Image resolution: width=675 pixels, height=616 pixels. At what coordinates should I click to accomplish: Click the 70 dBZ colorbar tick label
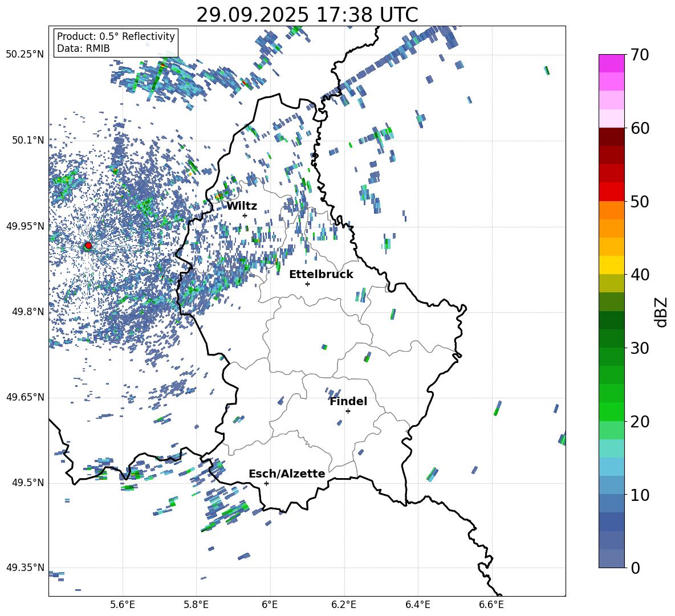coord(640,55)
